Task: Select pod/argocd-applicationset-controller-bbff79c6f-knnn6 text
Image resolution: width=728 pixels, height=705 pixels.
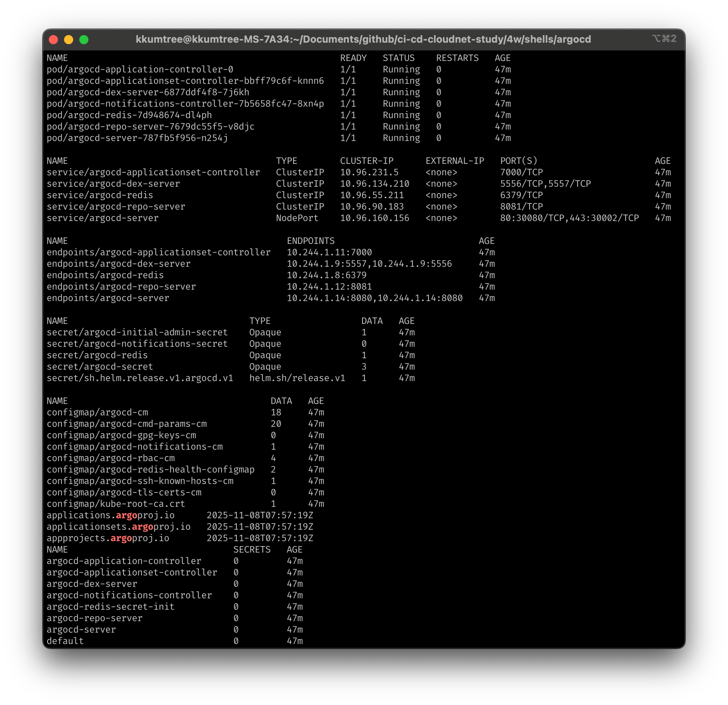Action: coord(185,81)
